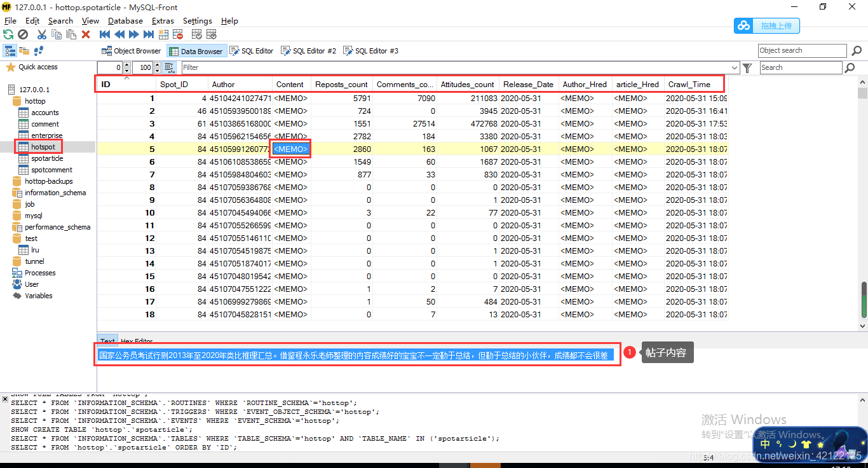Increase the 100 limit stepper
Screen dimensions: 868x468
click(x=157, y=65)
